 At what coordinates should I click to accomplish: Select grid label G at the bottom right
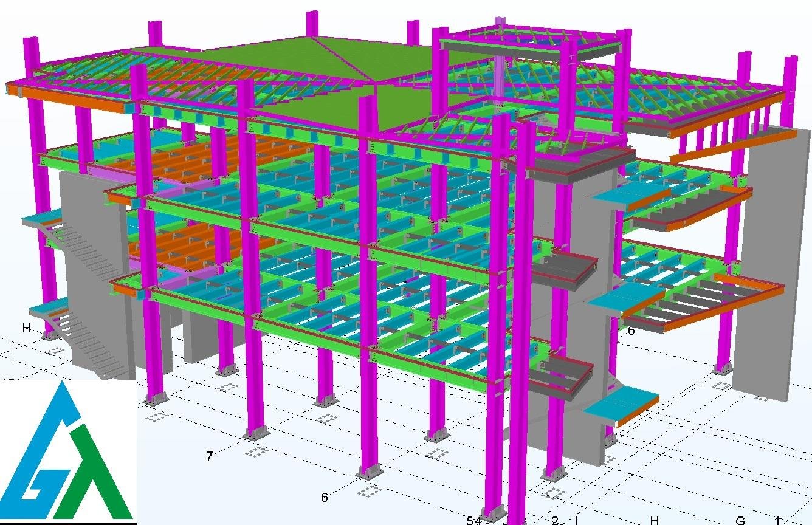pos(740,520)
